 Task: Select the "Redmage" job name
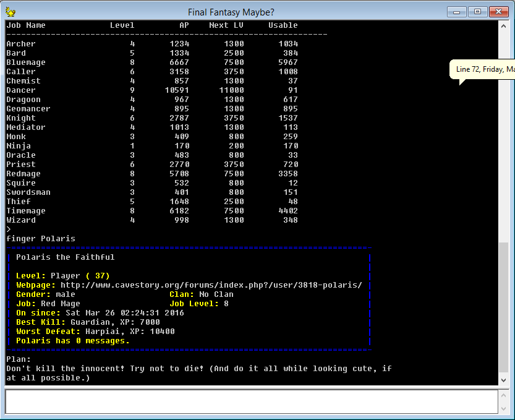23,174
